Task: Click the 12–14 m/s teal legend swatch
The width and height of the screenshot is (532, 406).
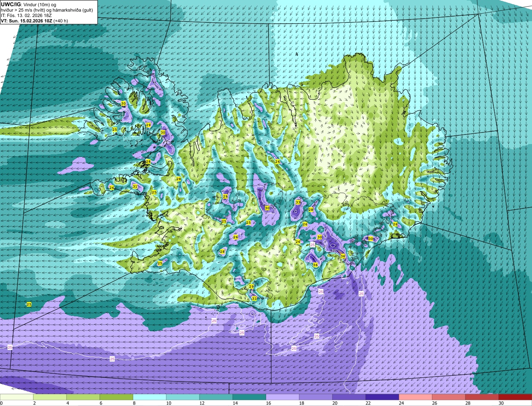Action: tap(216, 397)
